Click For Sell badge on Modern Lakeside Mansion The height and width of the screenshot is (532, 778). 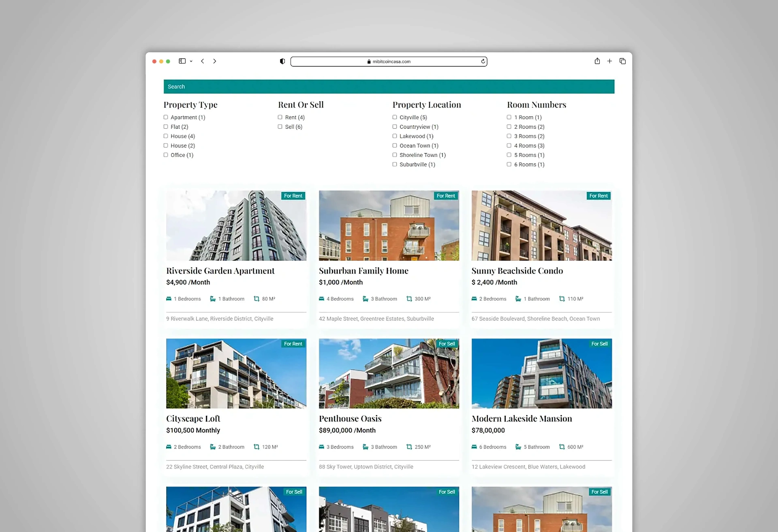599,344
